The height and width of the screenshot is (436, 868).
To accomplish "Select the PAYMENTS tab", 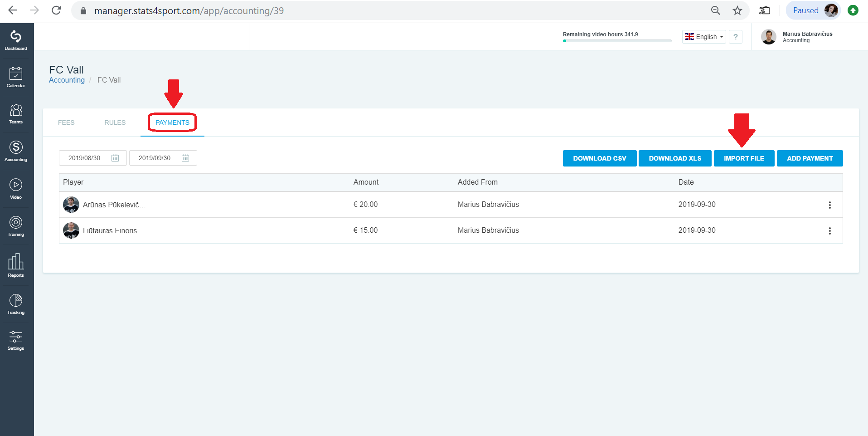I will point(172,122).
